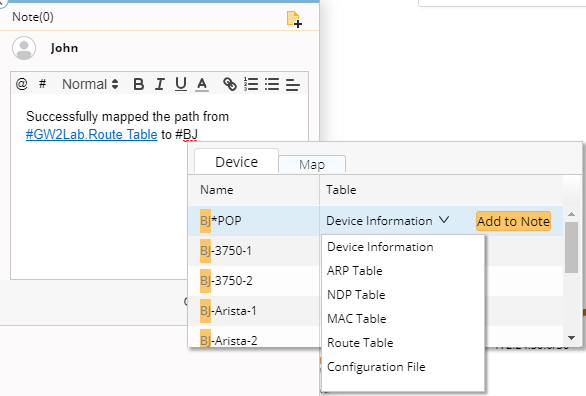Insert a # hashtag reference
Viewport: 586px width, 396px height.
pos(43,83)
